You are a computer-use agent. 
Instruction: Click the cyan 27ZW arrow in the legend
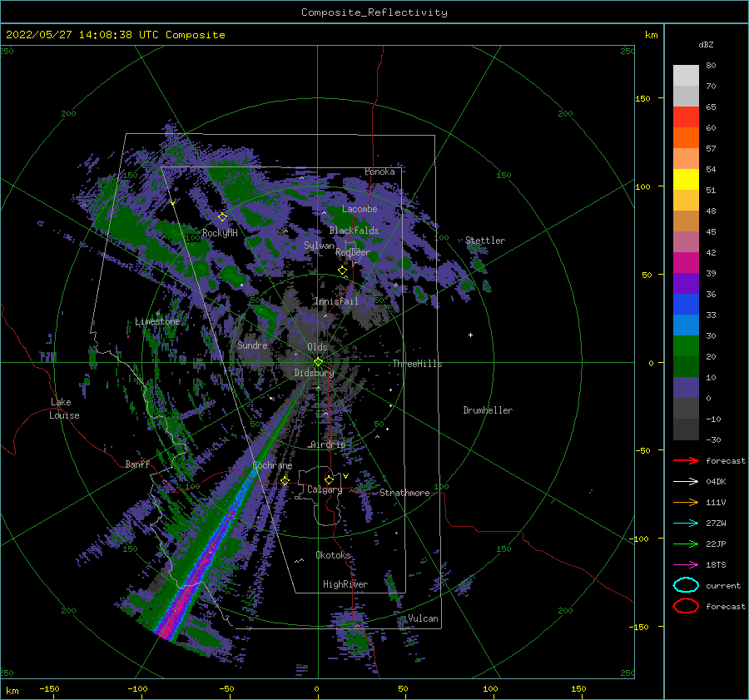(686, 524)
